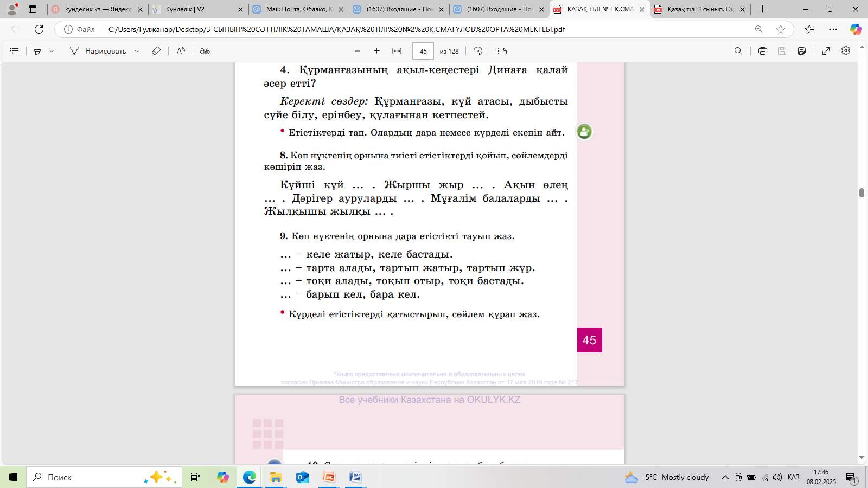Open the favorites list
This screenshot has width=868, height=488.
(x=809, y=29)
